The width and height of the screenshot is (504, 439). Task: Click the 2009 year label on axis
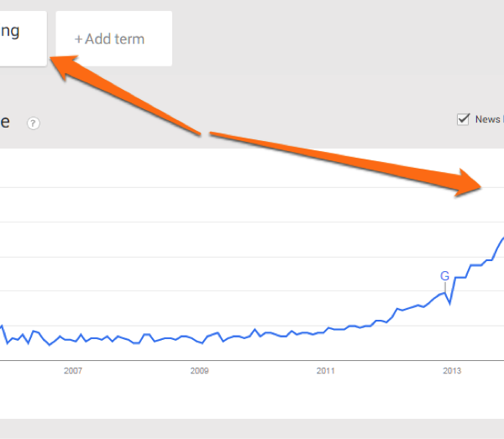(x=199, y=370)
